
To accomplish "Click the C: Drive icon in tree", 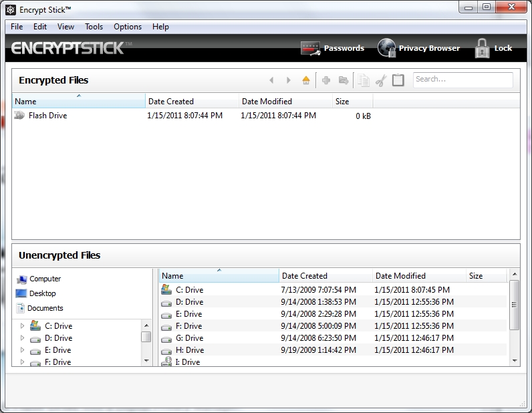I will (x=35, y=325).
